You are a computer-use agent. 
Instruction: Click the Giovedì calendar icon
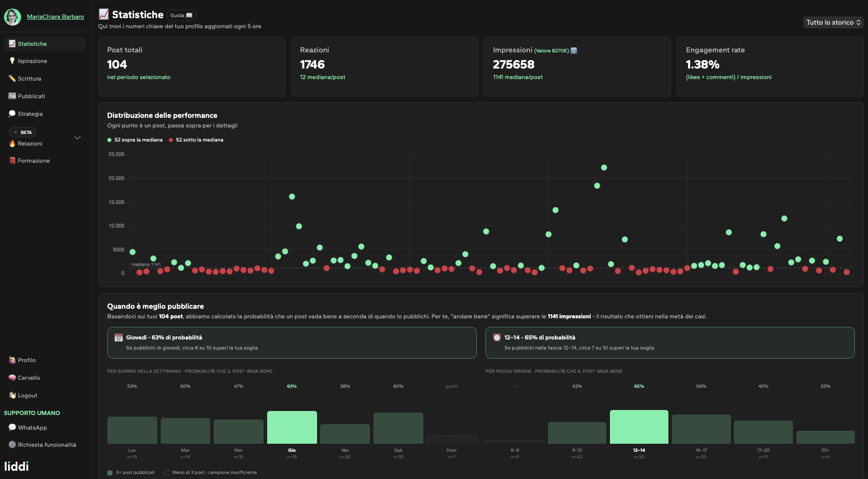pyautogui.click(x=118, y=337)
